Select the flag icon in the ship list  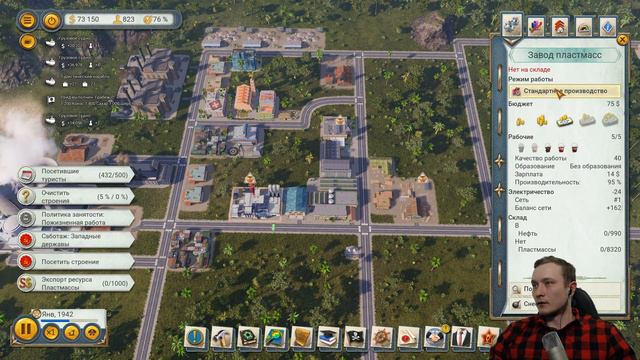tap(51, 100)
